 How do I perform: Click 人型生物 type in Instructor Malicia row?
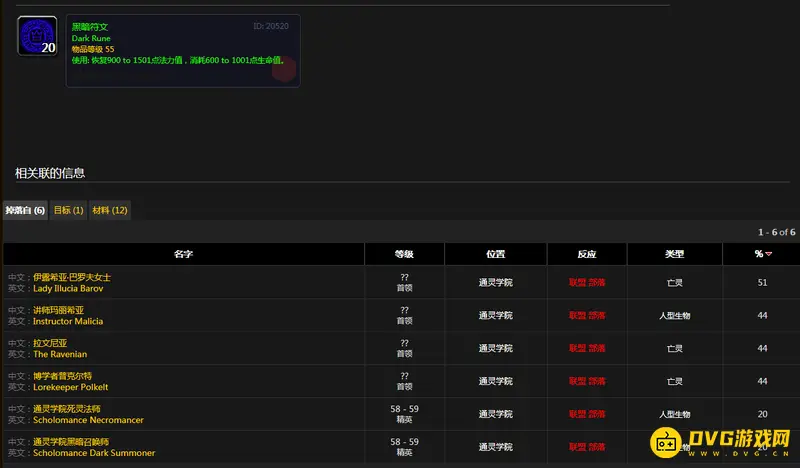click(674, 315)
